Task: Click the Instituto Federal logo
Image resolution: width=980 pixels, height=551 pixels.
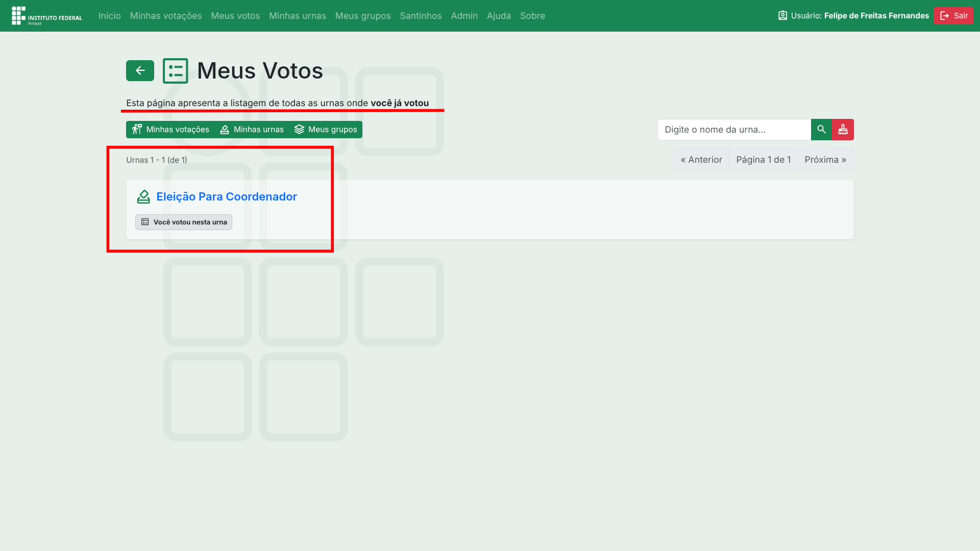Action: 46,16
